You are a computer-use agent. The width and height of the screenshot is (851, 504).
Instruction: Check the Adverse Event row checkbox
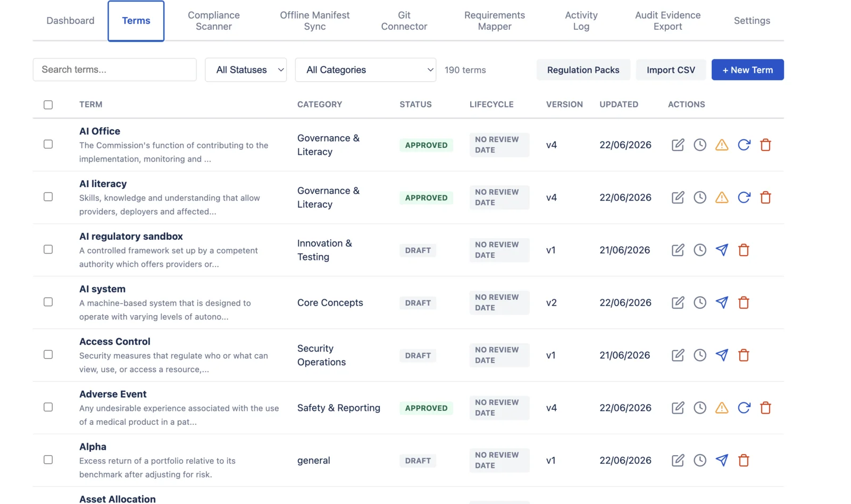(48, 407)
